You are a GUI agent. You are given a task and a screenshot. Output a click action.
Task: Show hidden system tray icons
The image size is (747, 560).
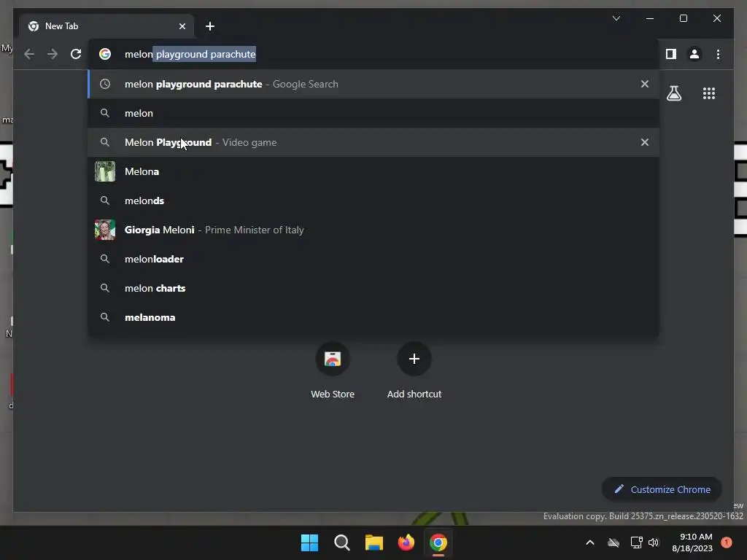[x=589, y=542]
